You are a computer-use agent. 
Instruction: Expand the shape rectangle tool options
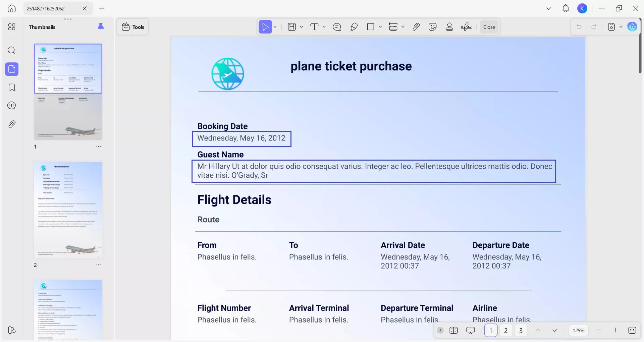[x=380, y=27]
